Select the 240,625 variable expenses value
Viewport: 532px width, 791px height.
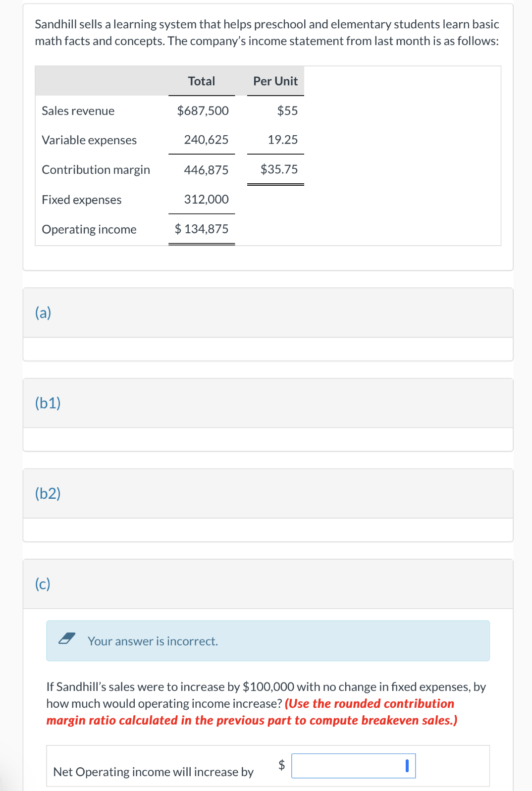(206, 140)
